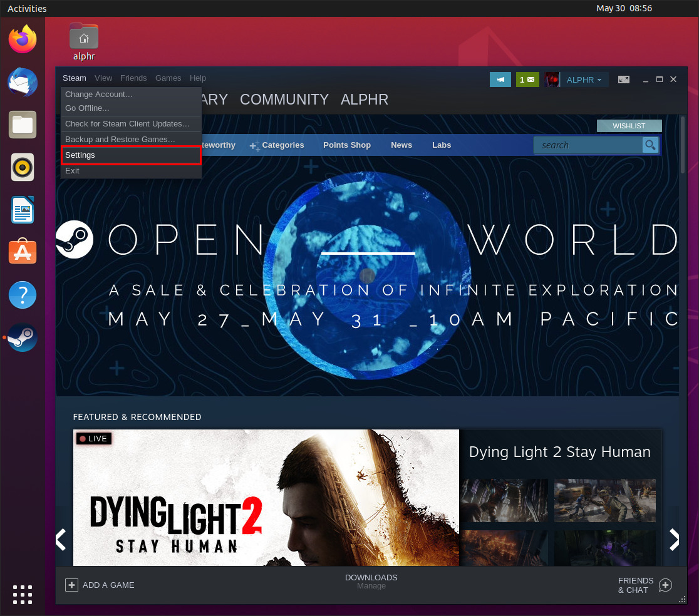Viewport: 699px width, 616px height.
Task: Open the Help icon in the dock
Action: tap(23, 295)
